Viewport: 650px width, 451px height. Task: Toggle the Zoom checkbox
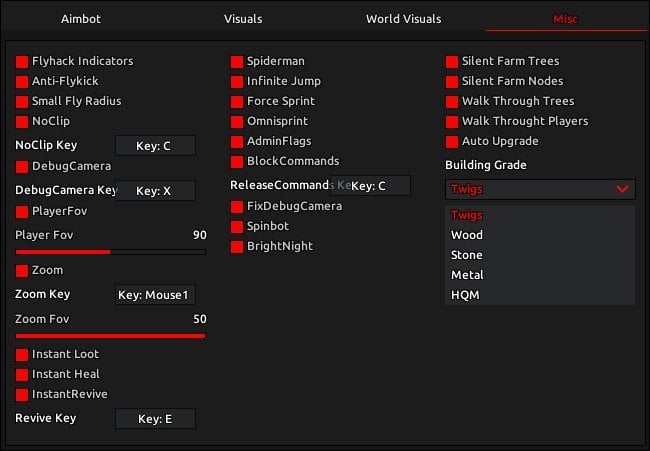click(22, 271)
